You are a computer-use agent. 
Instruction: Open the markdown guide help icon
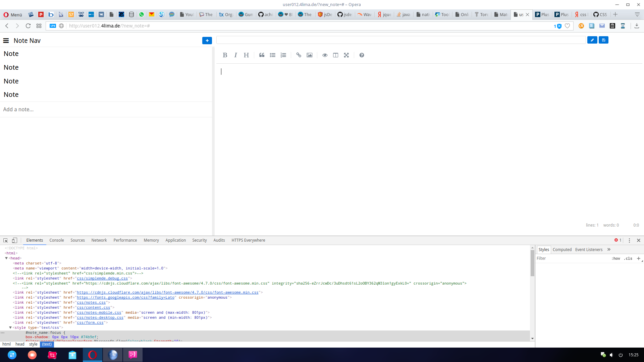362,55
